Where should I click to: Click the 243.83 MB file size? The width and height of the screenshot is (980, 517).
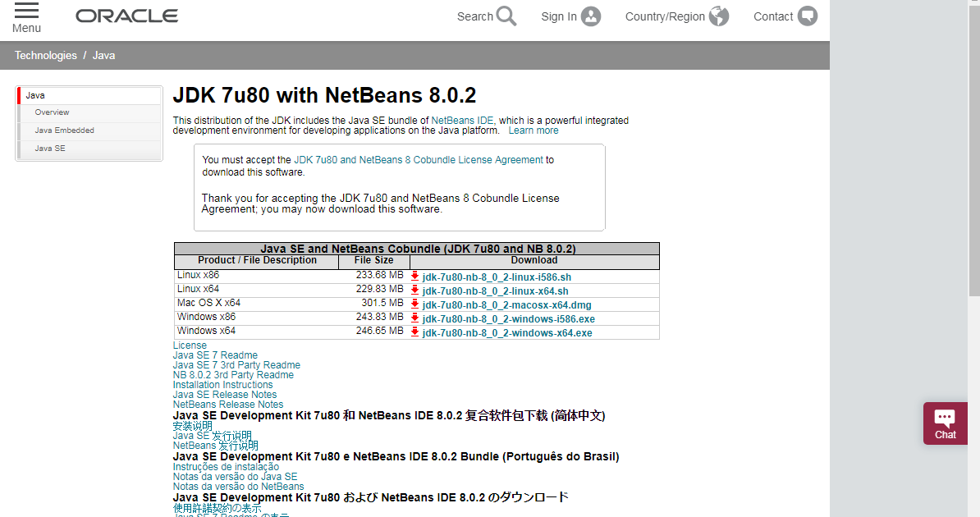click(x=380, y=317)
